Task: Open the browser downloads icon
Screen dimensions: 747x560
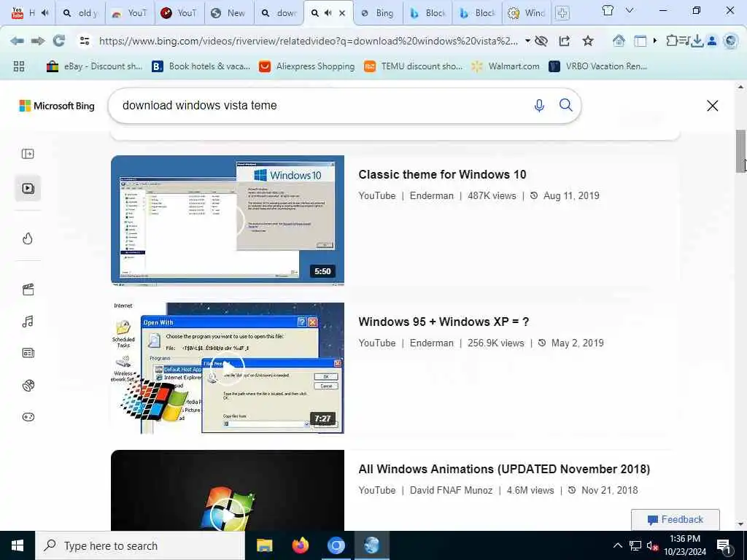Action: (697, 42)
